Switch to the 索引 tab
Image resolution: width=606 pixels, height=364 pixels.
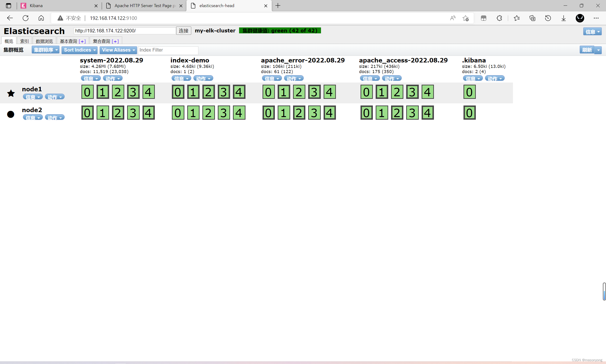24,41
